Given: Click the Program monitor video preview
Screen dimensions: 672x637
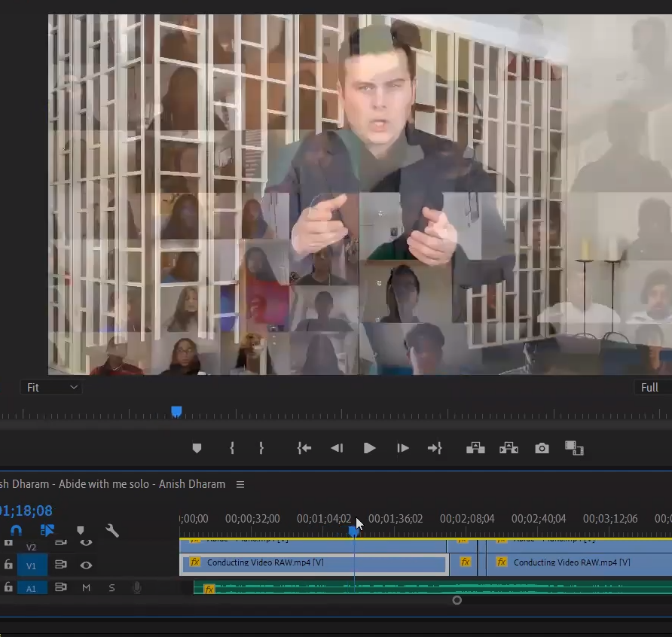Looking at the screenshot, I should [360, 195].
